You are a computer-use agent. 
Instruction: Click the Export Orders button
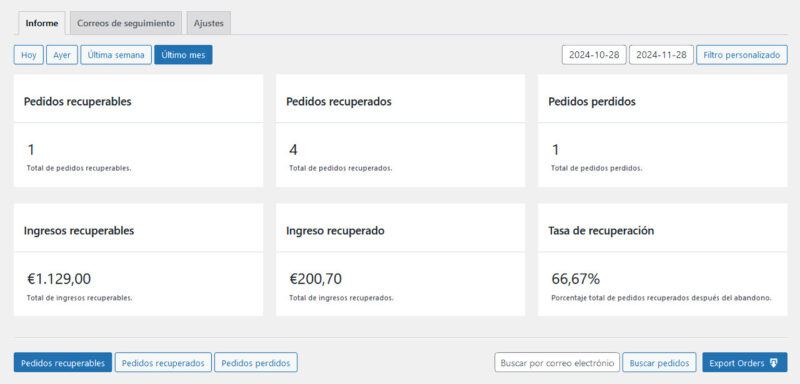[745, 363]
